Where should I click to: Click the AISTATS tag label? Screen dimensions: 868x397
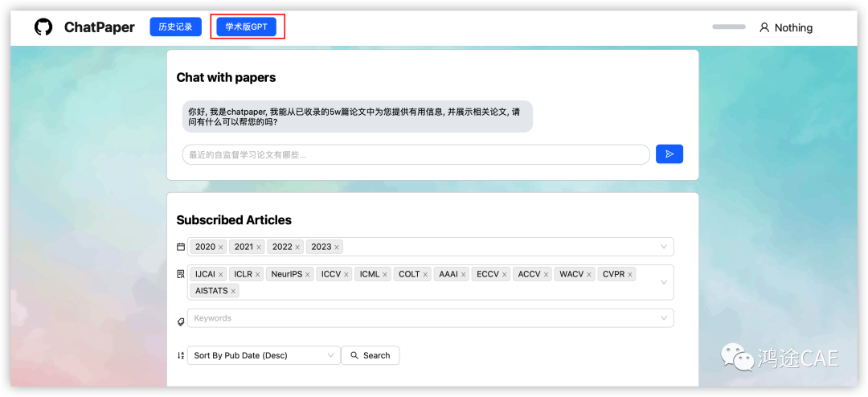211,291
